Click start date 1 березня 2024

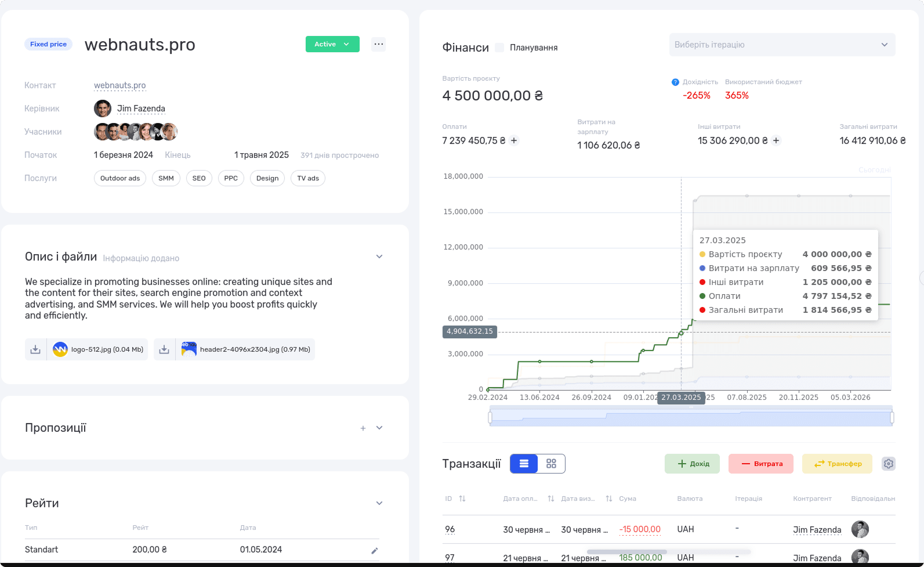tap(124, 155)
